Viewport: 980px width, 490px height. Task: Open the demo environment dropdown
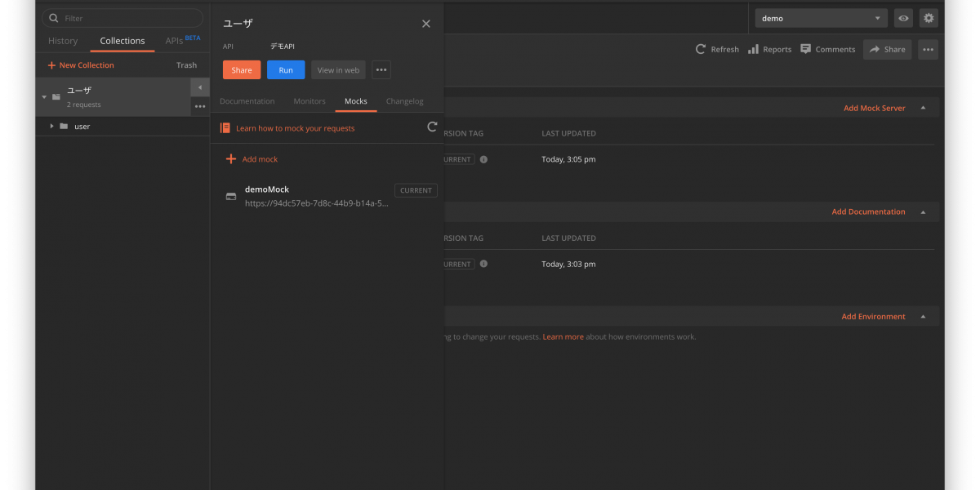click(x=821, y=18)
